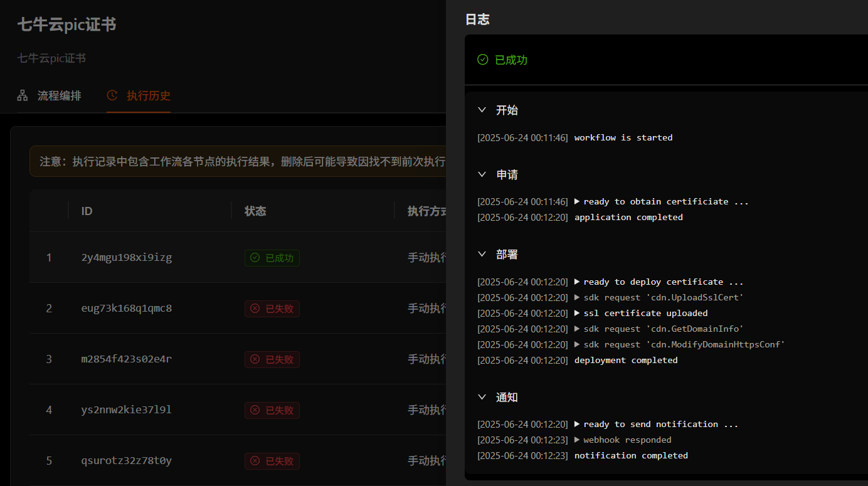Click the 已失败 badge for eug73k168q1qmc8
The width and height of the screenshot is (868, 486).
(272, 309)
